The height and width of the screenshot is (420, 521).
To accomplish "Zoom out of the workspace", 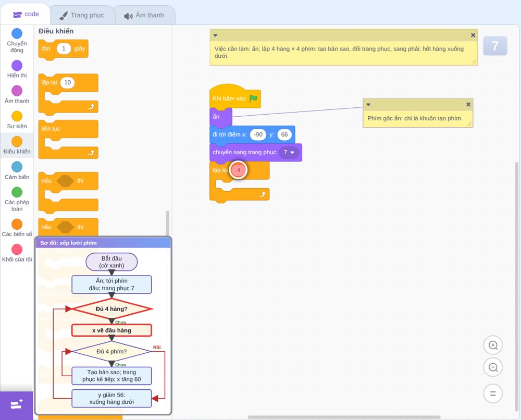I will tap(493, 367).
